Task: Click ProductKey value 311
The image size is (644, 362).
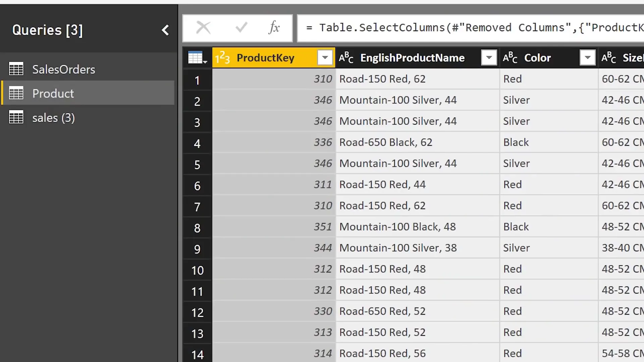Action: click(x=274, y=184)
